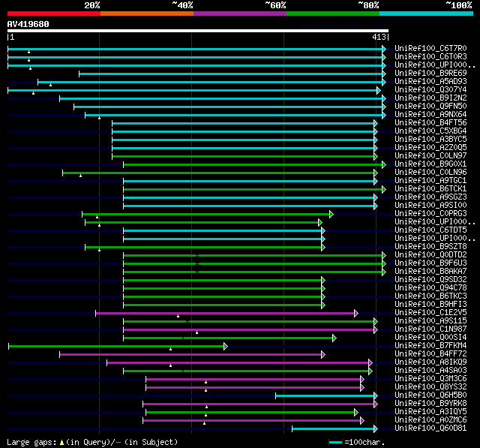This screenshot has width=480, height=448.
Task: Click the yellow gap marker under UniRef100_C1N987 bar
Action: pos(196,332)
